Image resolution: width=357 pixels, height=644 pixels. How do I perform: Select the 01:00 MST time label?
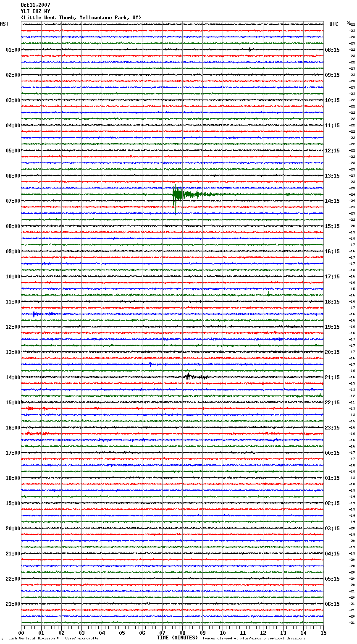(13, 50)
